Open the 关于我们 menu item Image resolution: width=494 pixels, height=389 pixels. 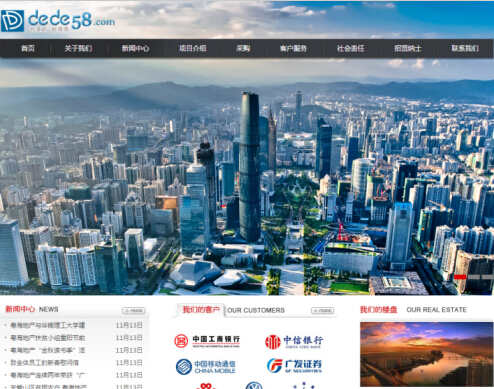(x=78, y=48)
